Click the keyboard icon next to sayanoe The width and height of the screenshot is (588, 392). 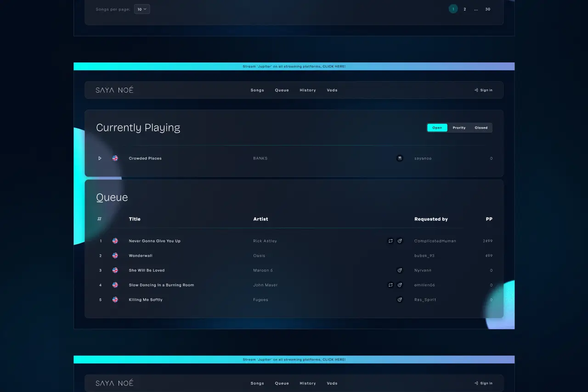coord(400,158)
